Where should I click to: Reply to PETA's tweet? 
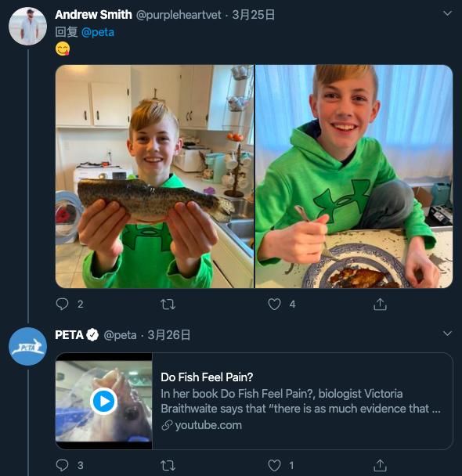[x=62, y=465]
